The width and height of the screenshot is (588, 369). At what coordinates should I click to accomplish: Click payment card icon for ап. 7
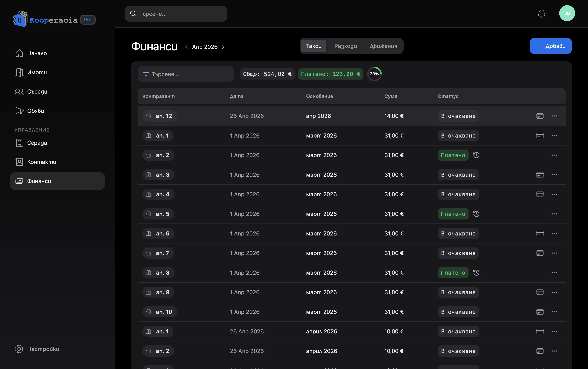[x=540, y=253]
